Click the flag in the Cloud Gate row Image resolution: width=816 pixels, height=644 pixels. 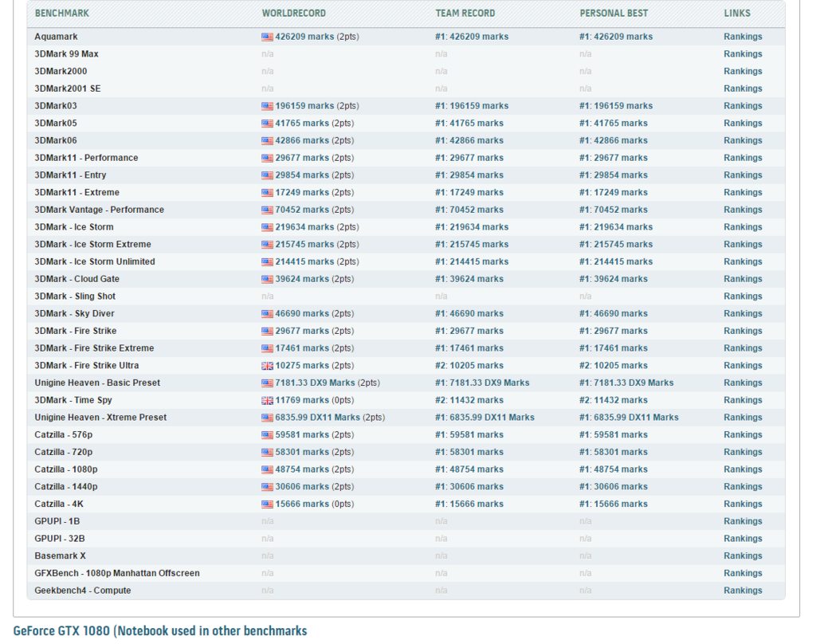[267, 279]
